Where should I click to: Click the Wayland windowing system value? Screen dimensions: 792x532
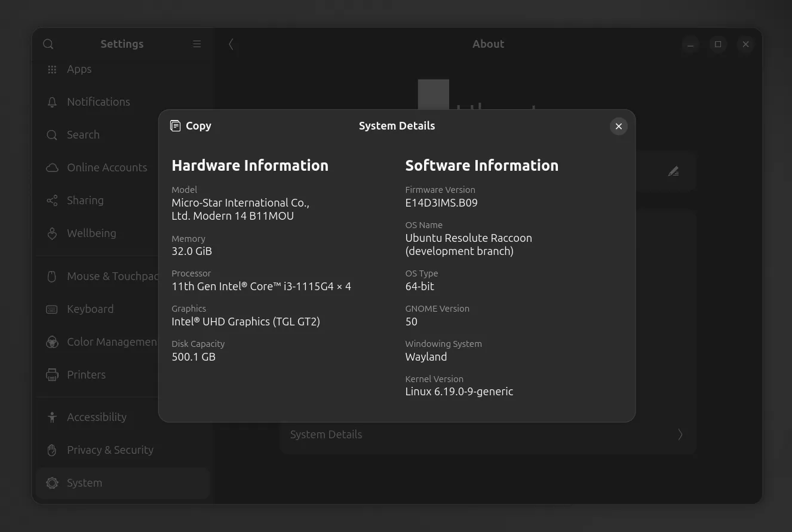pyautogui.click(x=426, y=357)
